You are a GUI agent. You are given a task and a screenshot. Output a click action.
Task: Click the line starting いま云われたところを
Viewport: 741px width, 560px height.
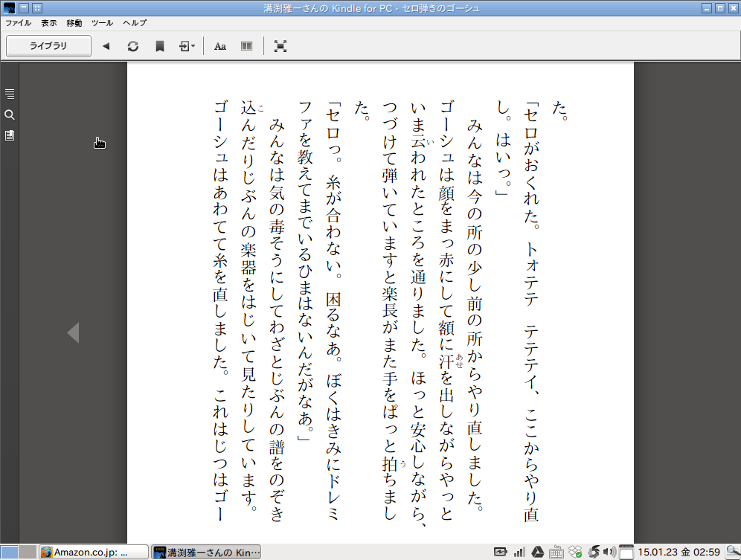click(418, 313)
